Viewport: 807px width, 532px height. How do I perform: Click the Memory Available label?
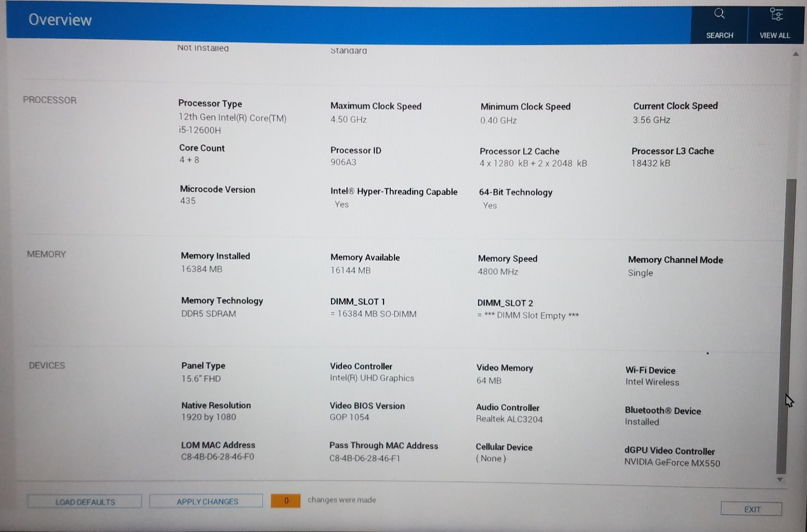click(x=365, y=258)
